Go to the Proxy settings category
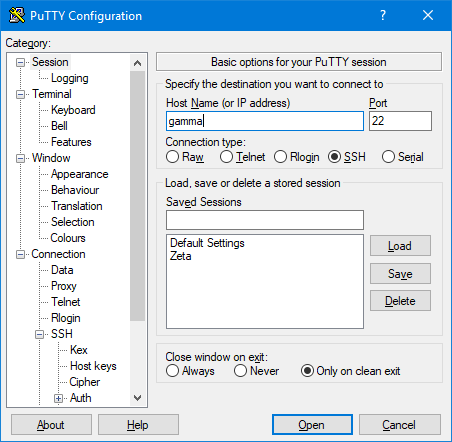 click(x=64, y=286)
